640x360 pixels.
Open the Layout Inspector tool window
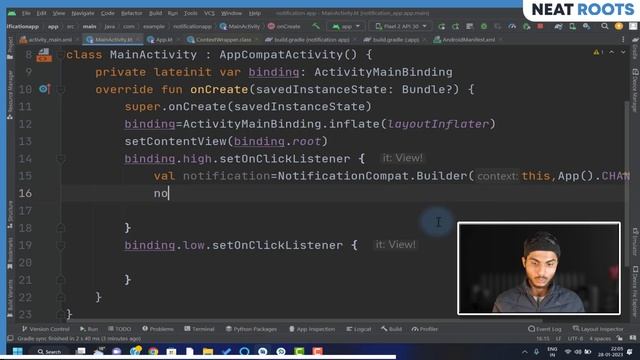598,329
